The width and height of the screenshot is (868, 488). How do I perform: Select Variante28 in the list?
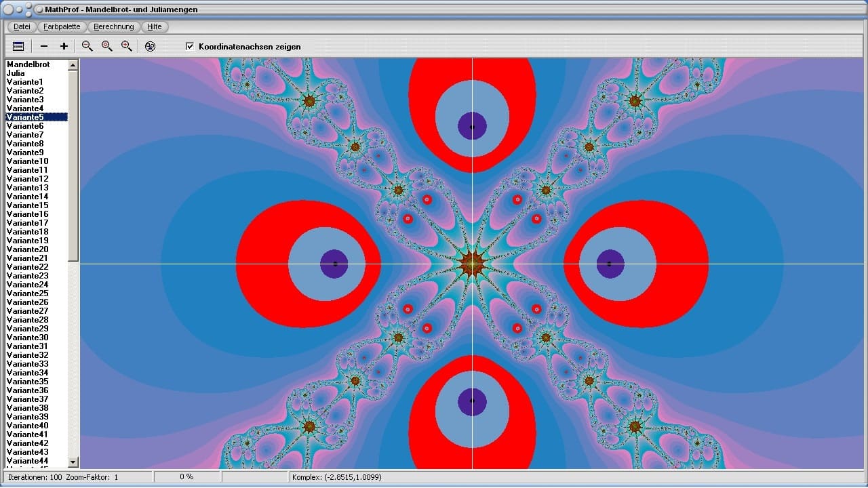(27, 320)
